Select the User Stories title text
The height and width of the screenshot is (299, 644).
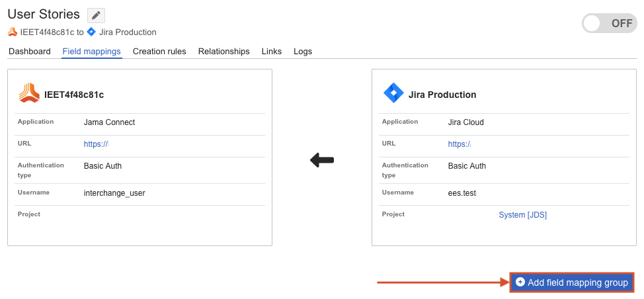(44, 15)
